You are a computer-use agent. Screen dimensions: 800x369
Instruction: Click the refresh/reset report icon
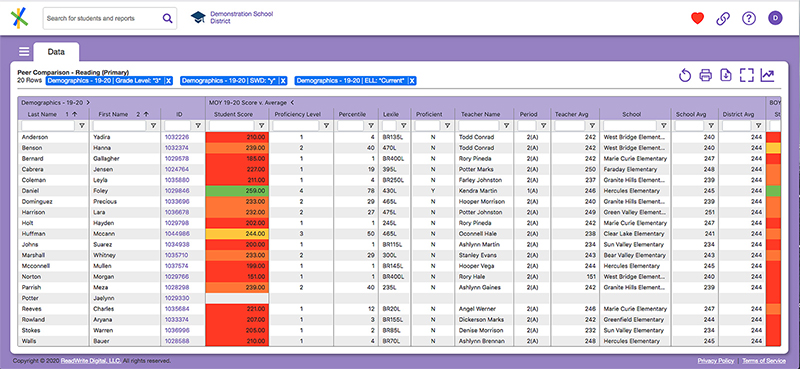(685, 76)
